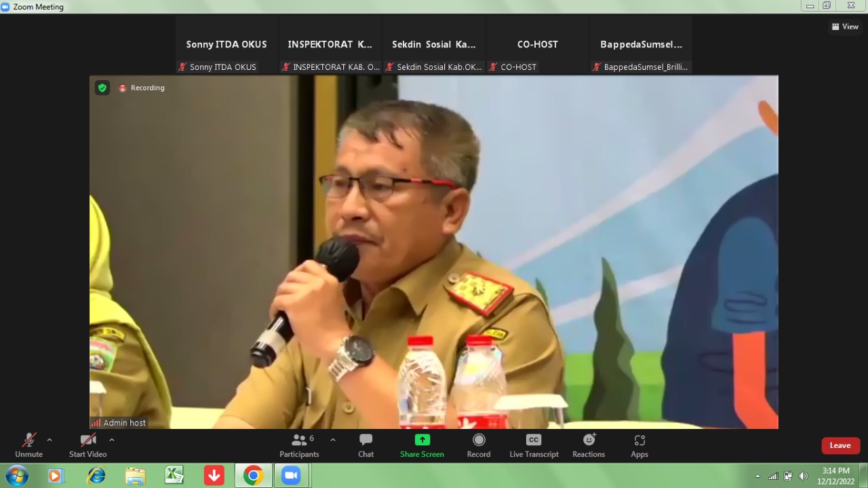Enable Live Transcript captions
The height and width of the screenshot is (488, 868).
point(534,445)
